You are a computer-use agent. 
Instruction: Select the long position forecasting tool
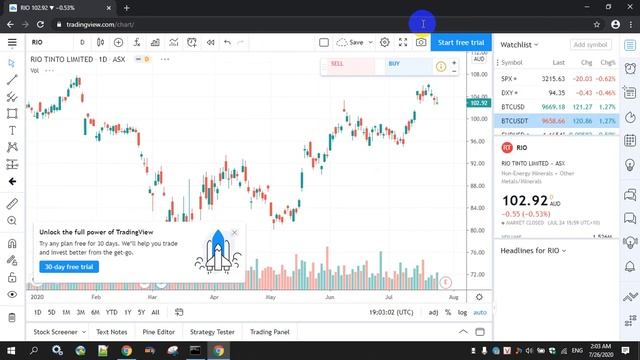(x=12, y=164)
